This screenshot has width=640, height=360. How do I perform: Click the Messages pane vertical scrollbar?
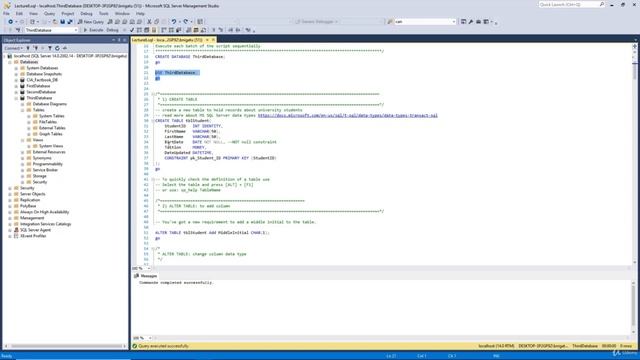tap(633, 308)
